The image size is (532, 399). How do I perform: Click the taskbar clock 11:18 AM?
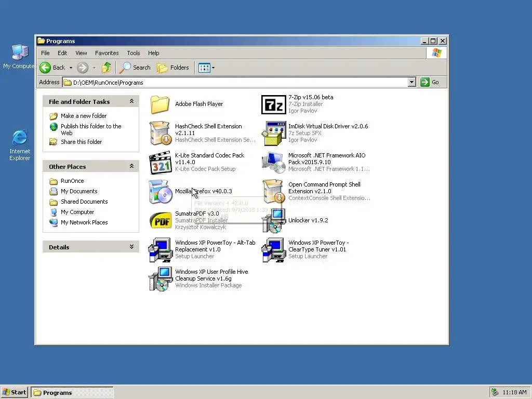tap(514, 393)
